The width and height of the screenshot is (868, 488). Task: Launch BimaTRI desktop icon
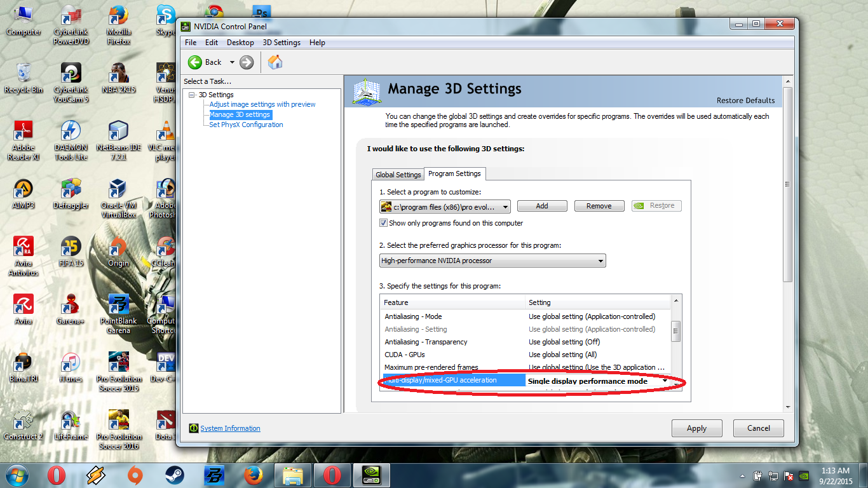[24, 367]
